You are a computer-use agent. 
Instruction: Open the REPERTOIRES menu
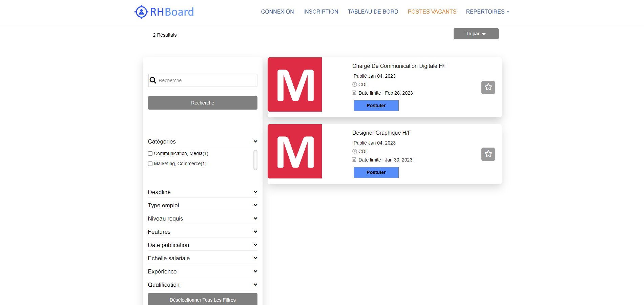point(487,12)
